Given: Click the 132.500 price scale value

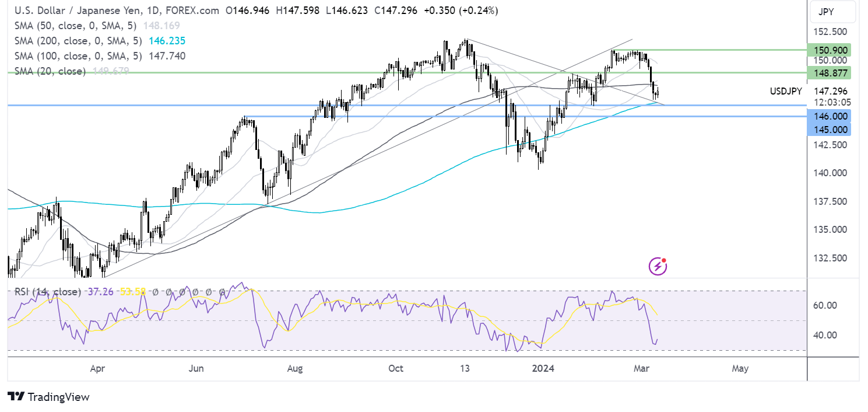Looking at the screenshot, I should point(831,257).
